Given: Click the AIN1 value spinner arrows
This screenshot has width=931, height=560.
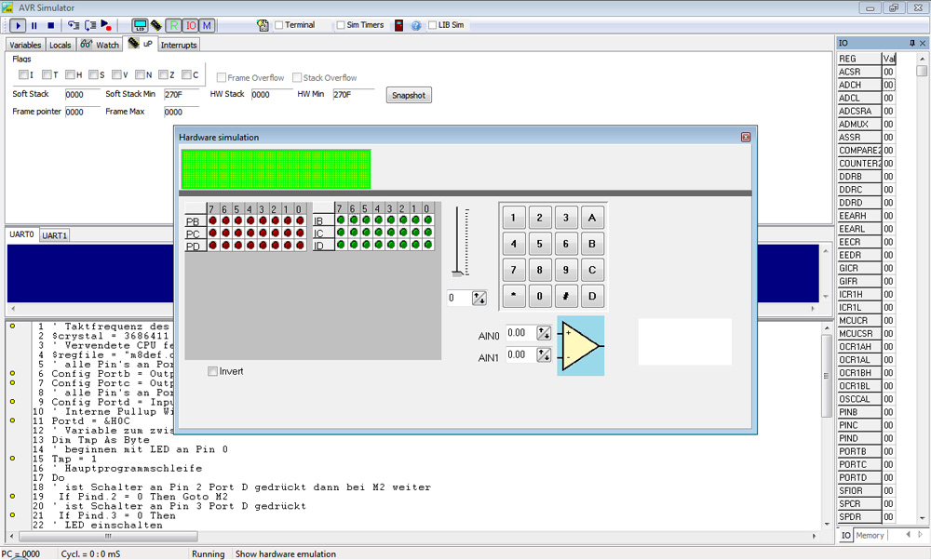Looking at the screenshot, I should click(544, 355).
